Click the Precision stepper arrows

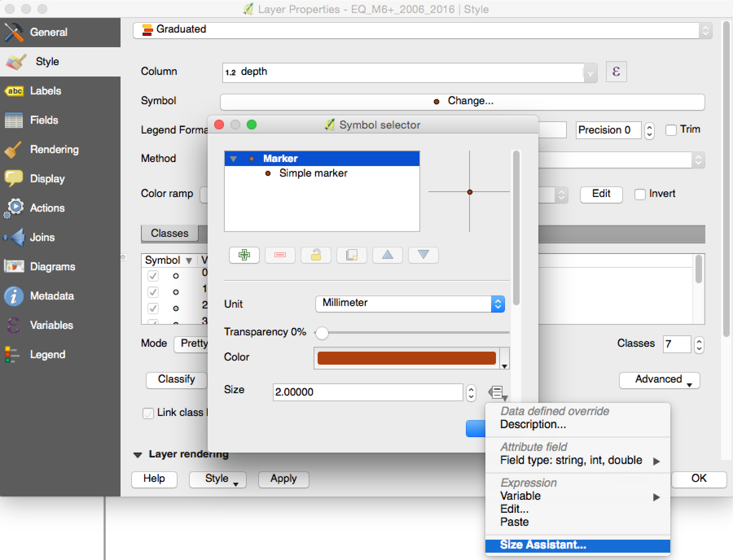(x=650, y=131)
